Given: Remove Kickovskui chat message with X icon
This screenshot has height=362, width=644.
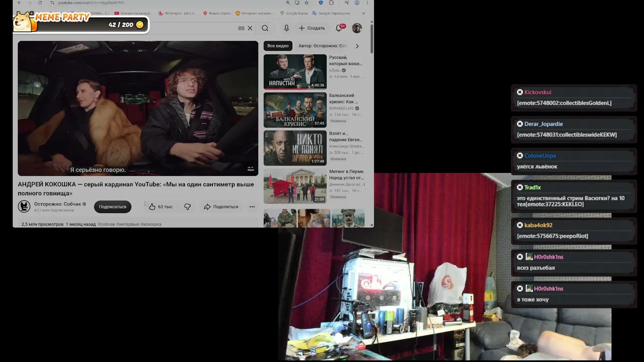Looking at the screenshot, I should pos(520,92).
